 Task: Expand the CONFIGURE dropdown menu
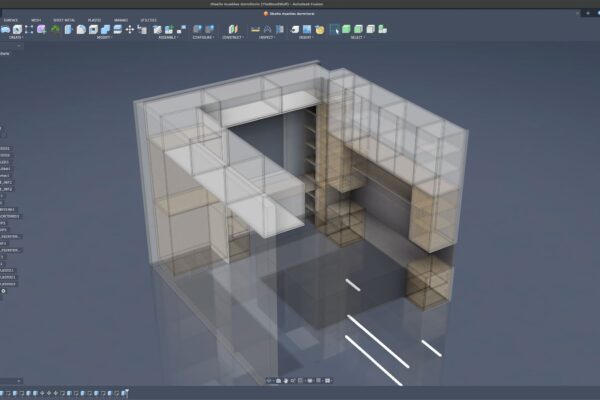(x=203, y=38)
